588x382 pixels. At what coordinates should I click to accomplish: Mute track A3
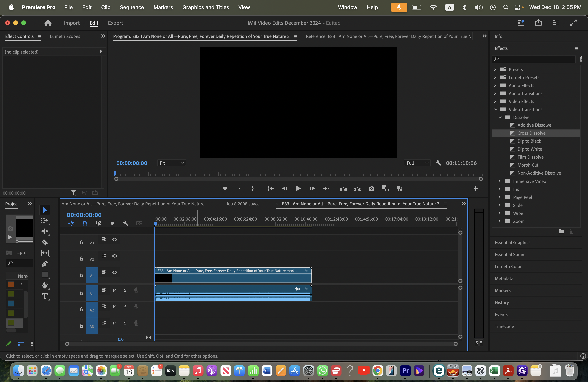pyautogui.click(x=114, y=323)
